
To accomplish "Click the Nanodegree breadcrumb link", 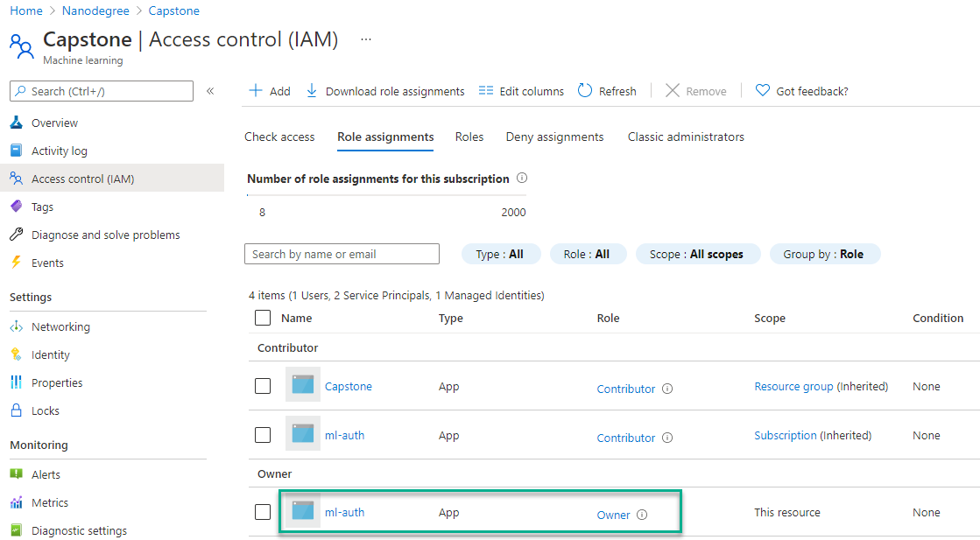I will (95, 11).
